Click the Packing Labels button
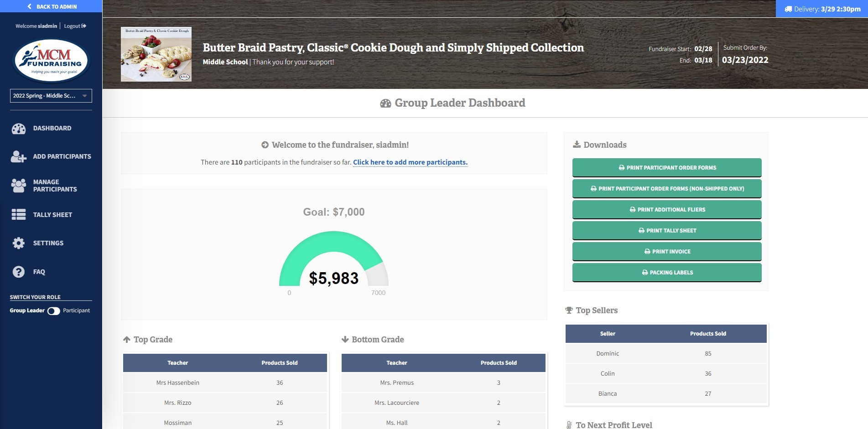 pyautogui.click(x=667, y=273)
